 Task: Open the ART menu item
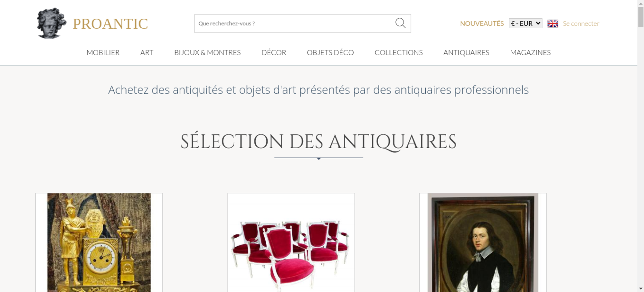[x=147, y=52]
